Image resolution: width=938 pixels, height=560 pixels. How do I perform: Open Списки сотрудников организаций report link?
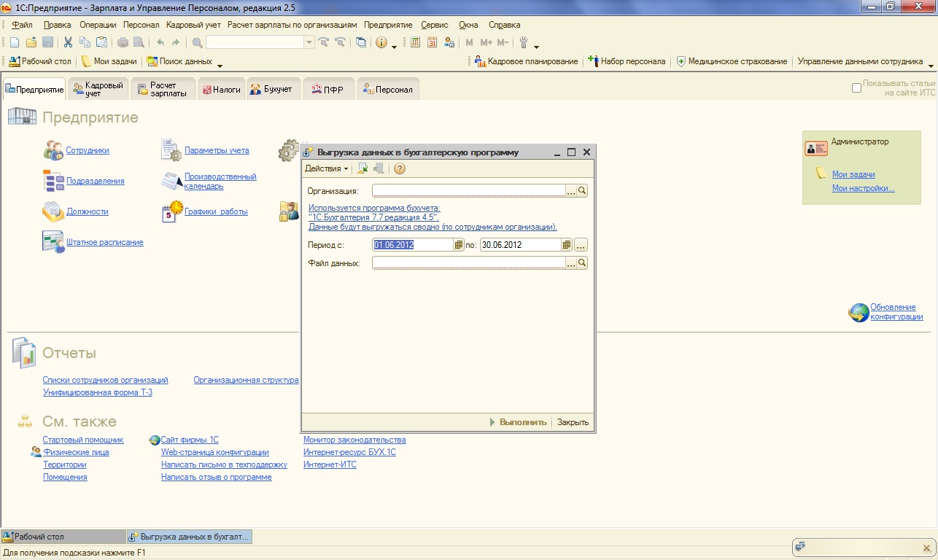click(106, 380)
